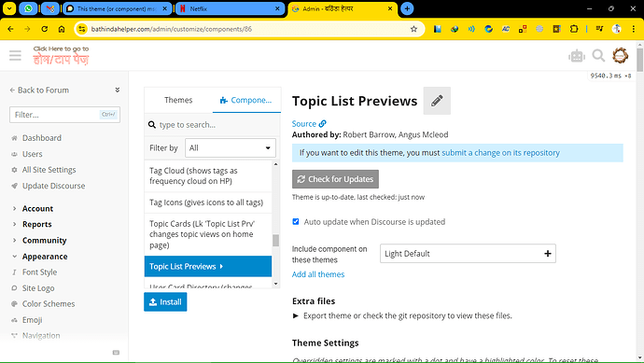The height and width of the screenshot is (363, 644).
Task: Switch to the pinned WhatsApp tab
Action: (x=28, y=8)
